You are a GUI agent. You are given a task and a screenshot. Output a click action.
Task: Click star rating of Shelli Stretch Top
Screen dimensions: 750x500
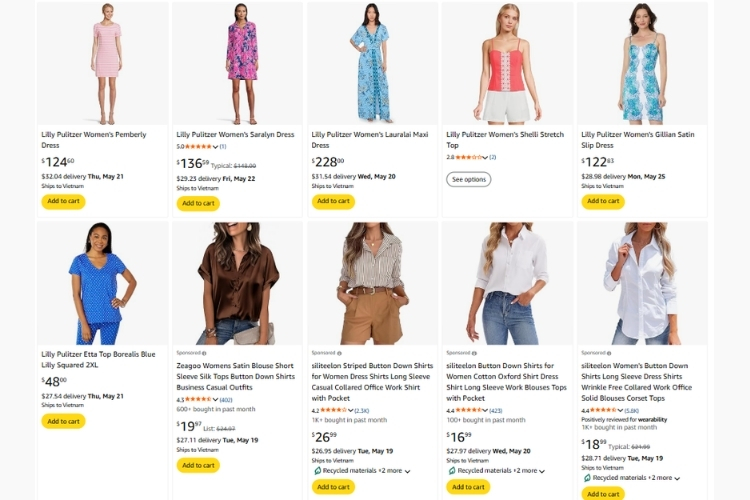[469, 157]
